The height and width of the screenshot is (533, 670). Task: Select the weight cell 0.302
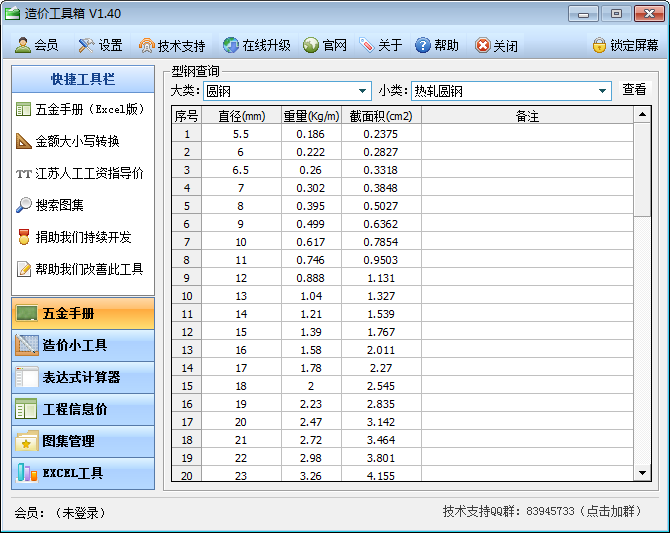(x=311, y=188)
